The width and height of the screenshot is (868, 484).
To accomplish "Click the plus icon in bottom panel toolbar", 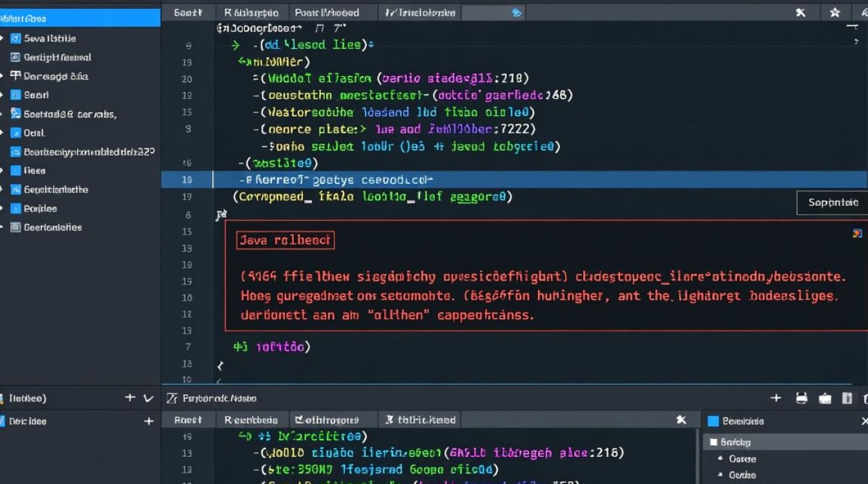I will (776, 398).
